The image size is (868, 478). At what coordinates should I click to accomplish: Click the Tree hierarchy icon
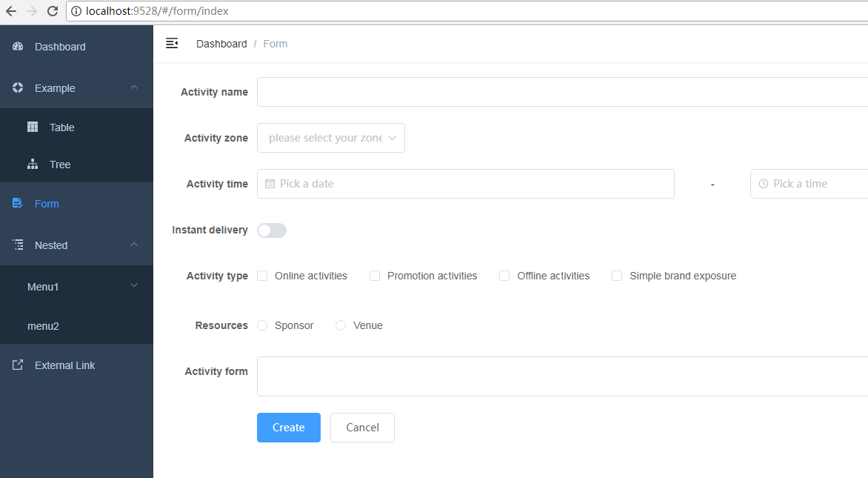33,165
